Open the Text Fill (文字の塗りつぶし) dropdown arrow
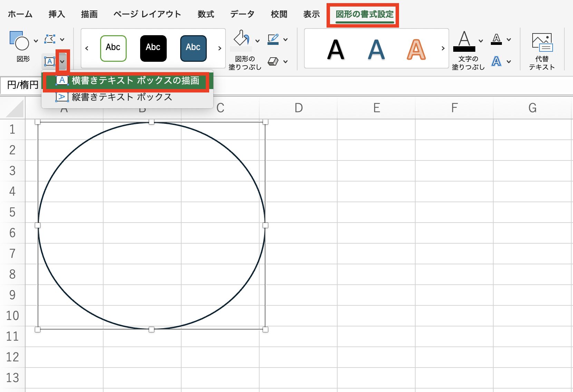Viewport: 573px width, 392px height. point(481,40)
